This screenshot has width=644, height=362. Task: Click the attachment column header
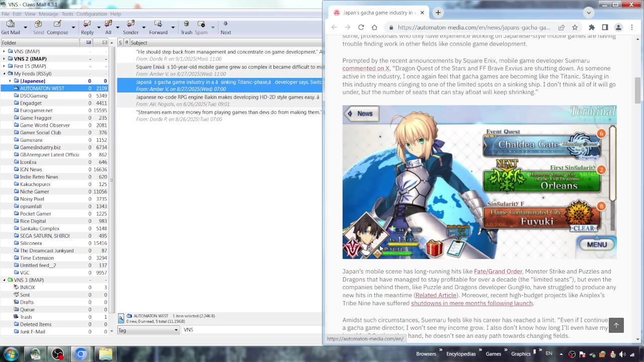(127, 43)
